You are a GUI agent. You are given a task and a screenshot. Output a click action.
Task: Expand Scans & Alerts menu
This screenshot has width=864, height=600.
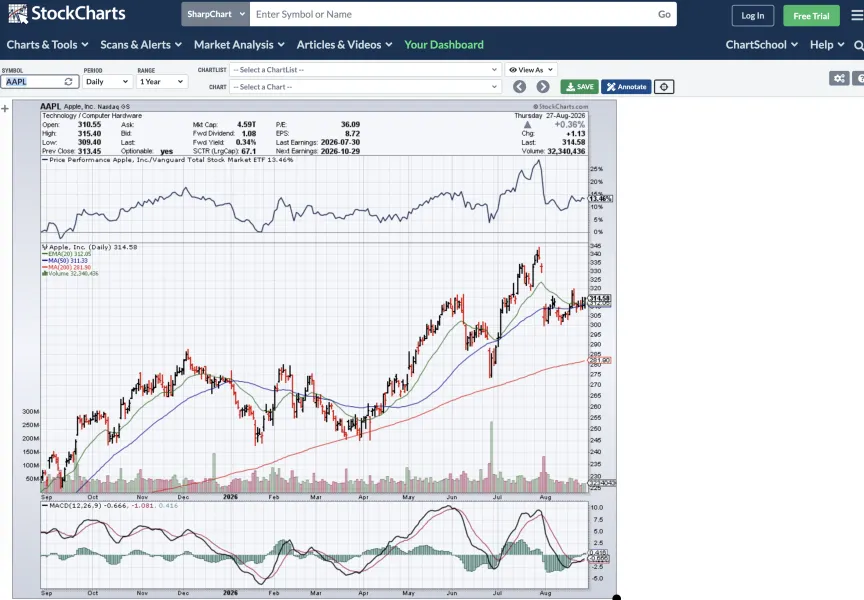coord(141,45)
